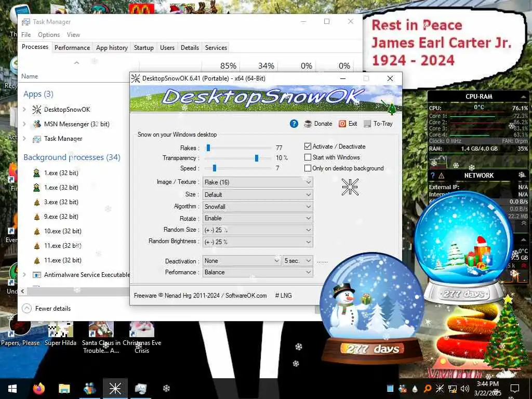Click the # LNG language link
This screenshot has width=532, height=399.
pos(284,296)
